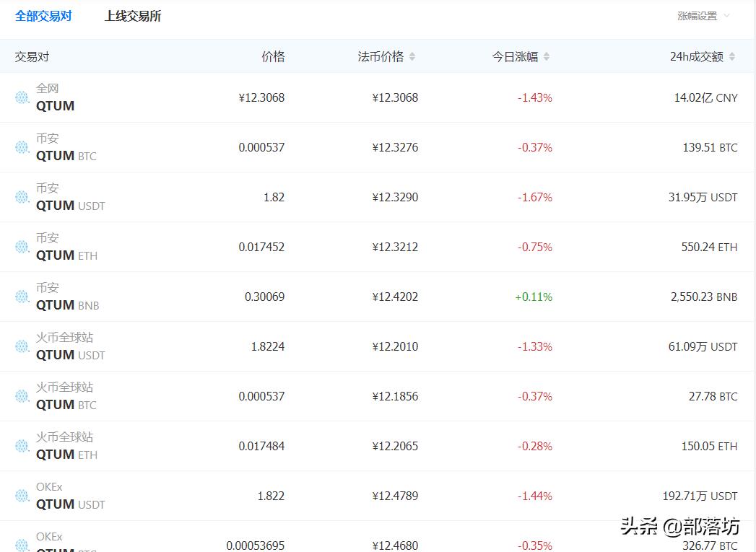Select the -1.43% change in 全网 row
Image resolution: width=756 pixels, height=552 pixels.
[535, 98]
